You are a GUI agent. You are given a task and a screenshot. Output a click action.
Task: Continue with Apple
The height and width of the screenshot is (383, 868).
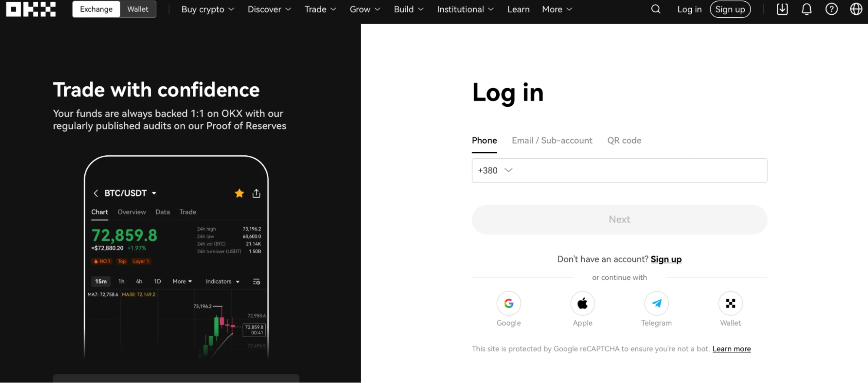tap(582, 304)
